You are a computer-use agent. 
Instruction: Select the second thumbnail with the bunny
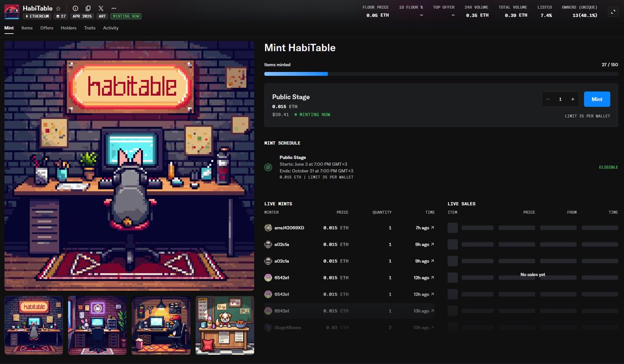97,326
